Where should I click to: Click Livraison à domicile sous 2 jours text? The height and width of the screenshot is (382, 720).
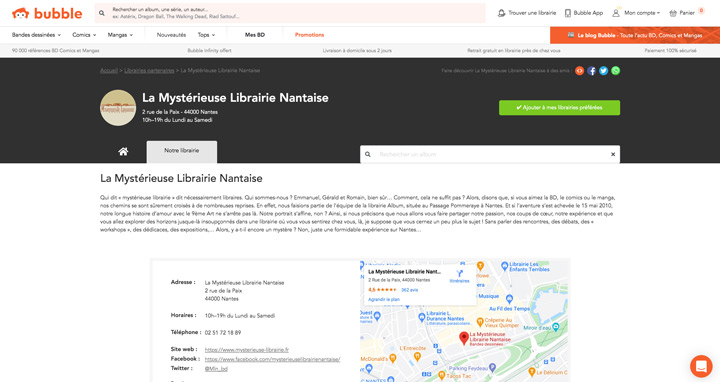357,51
